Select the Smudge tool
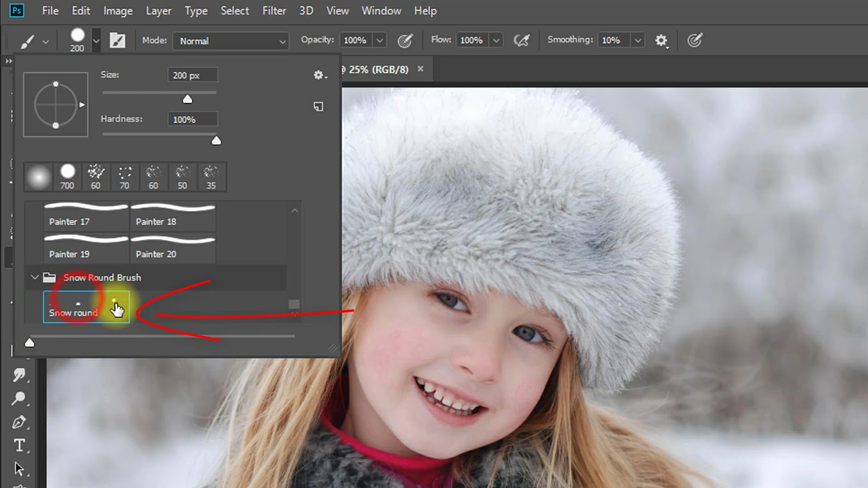This screenshot has height=488, width=868. (19, 375)
